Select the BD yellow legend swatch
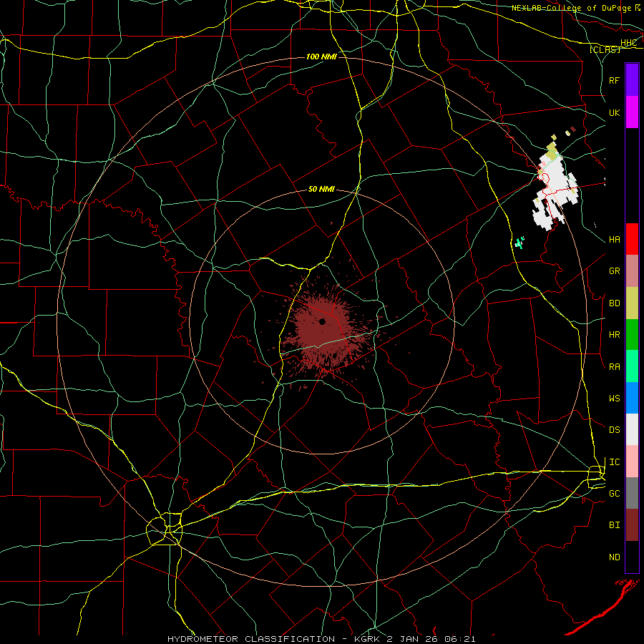644x644 pixels. tap(632, 303)
